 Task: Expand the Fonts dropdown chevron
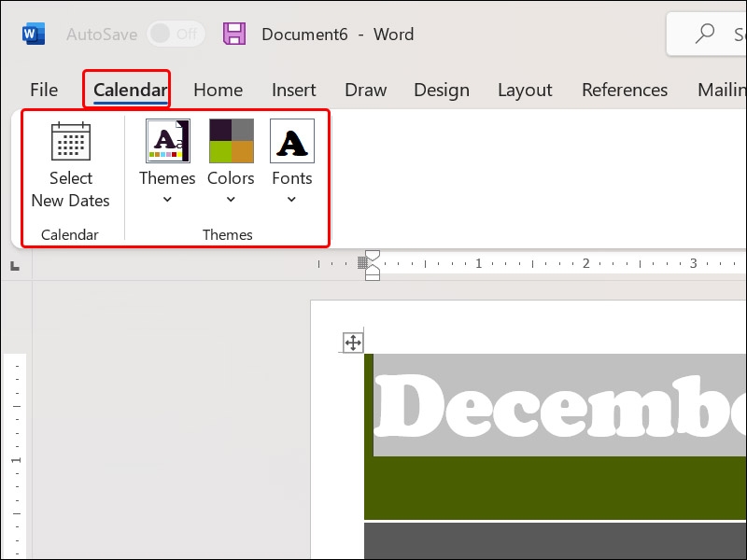291,200
